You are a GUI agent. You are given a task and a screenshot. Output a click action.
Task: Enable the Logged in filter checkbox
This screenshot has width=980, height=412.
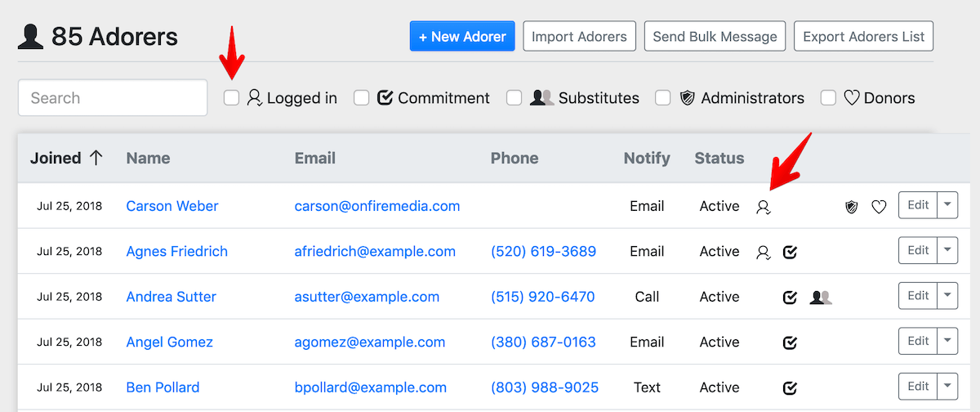pos(232,98)
